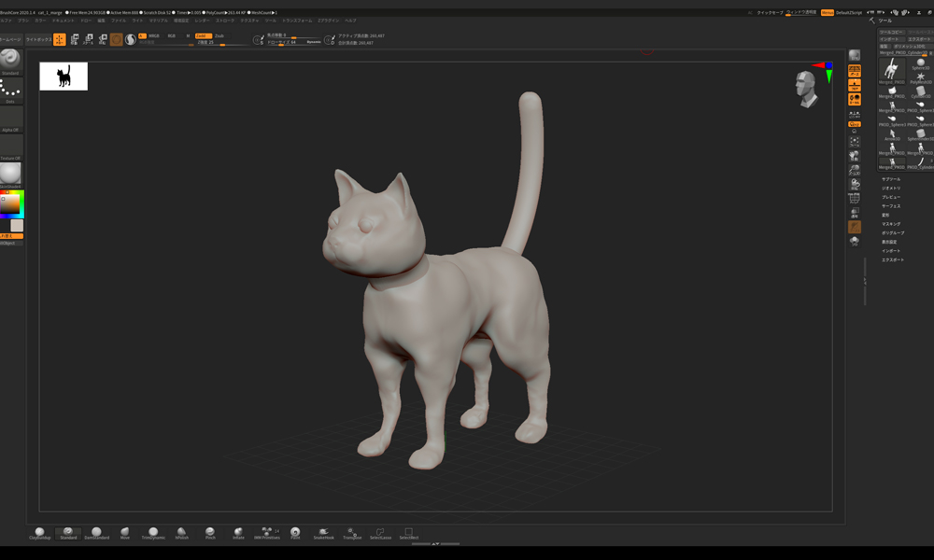Click the Zoom3D button on right shelf
The width and height of the screenshot is (934, 560).
(855, 170)
